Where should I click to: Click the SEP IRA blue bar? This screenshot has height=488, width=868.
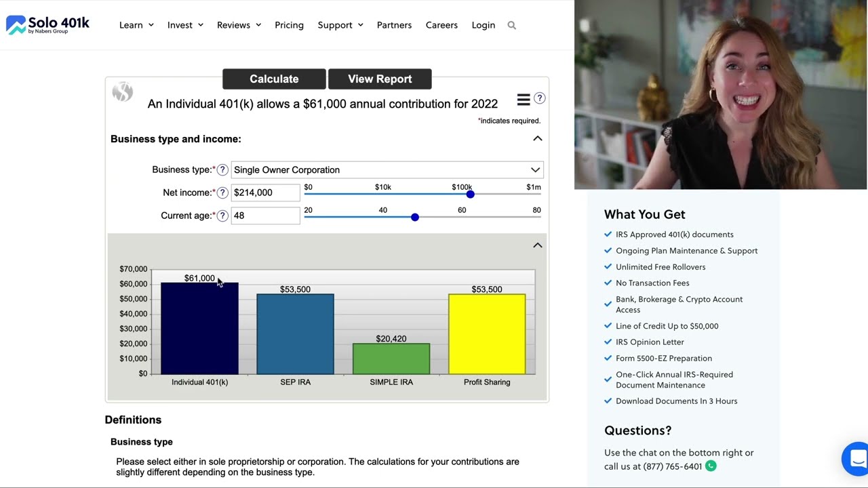pyautogui.click(x=295, y=334)
